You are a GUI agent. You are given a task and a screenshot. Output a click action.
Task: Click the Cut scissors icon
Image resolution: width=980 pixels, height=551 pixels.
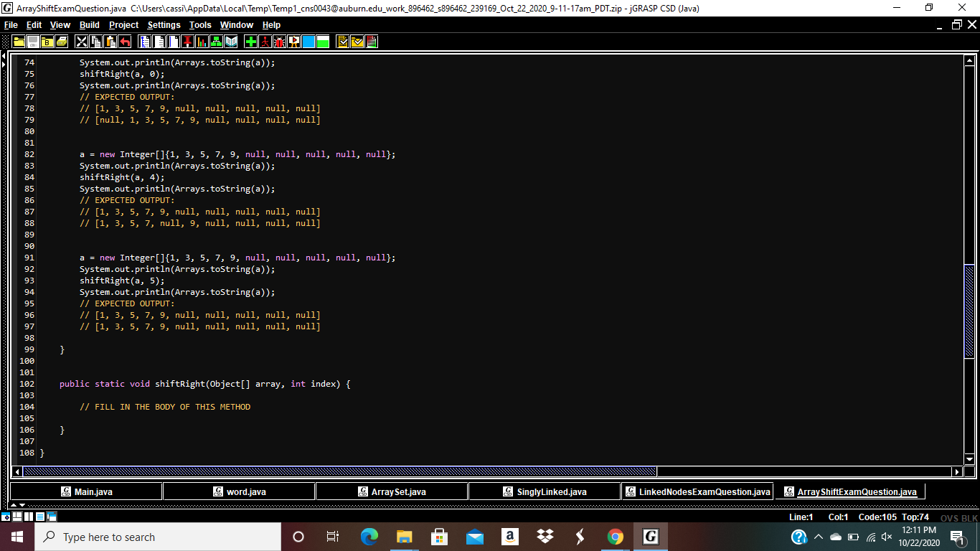(x=81, y=42)
